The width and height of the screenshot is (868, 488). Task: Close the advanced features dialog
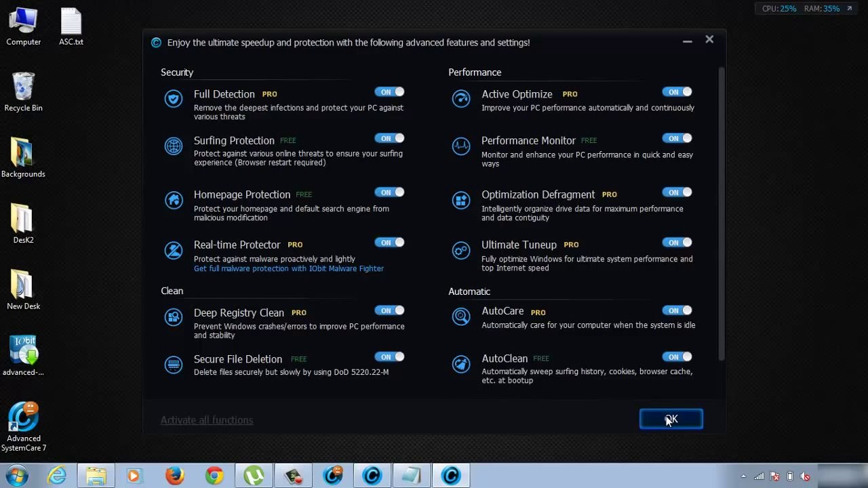709,40
